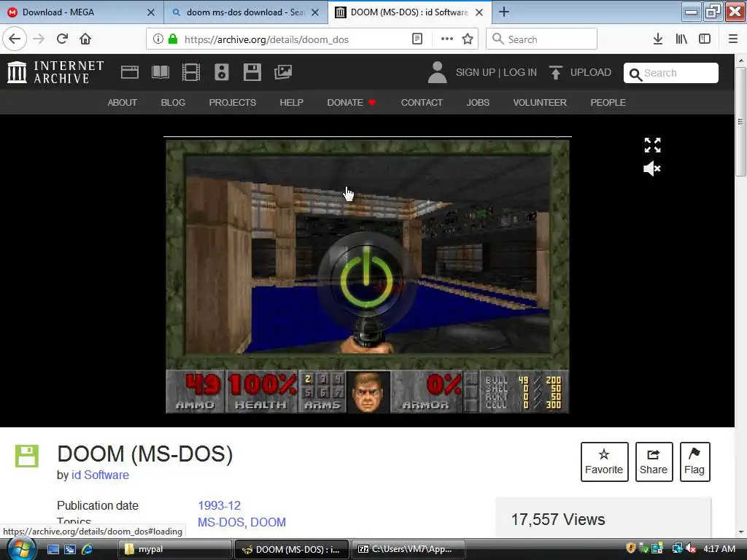The height and width of the screenshot is (560, 747).
Task: Click the Share button
Action: point(654,462)
